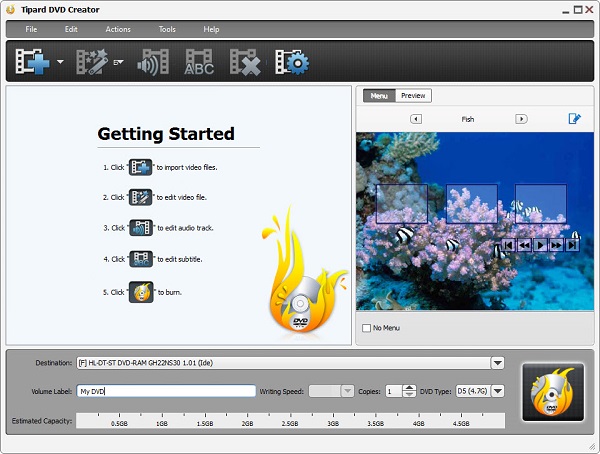Switch to the Preview tab
The image size is (600, 454).
click(413, 96)
